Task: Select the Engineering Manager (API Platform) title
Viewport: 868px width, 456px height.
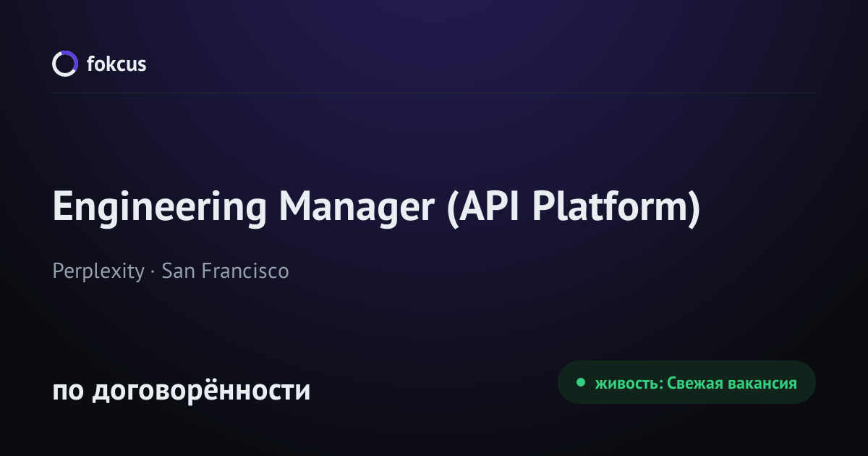Action: pyautogui.click(x=377, y=208)
